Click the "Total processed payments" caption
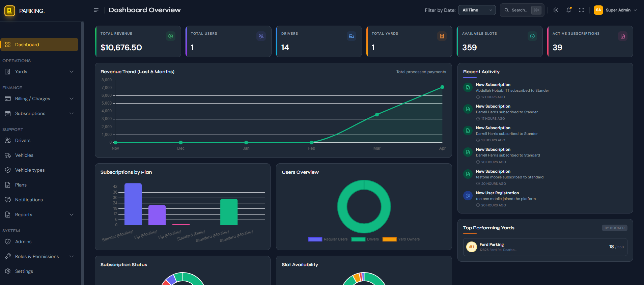The width and height of the screenshot is (644, 285). (x=421, y=72)
